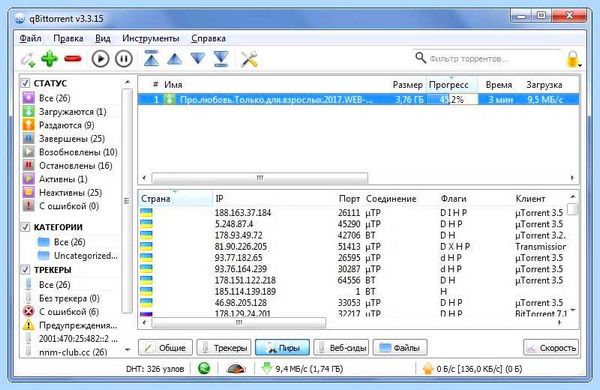
Task: Sort torrents by Прогресс column header
Action: click(x=452, y=85)
